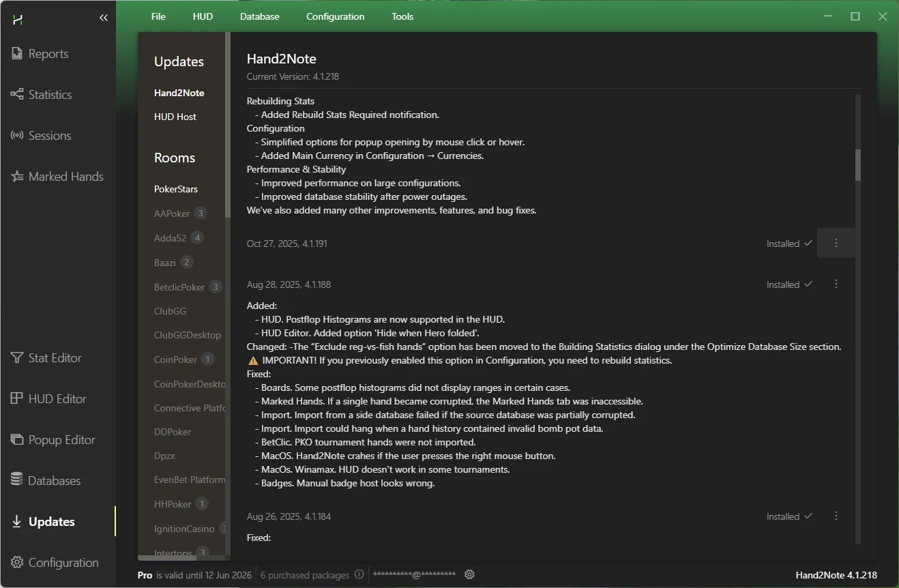Open the three-dot menu for version 4.1.184

[836, 516]
